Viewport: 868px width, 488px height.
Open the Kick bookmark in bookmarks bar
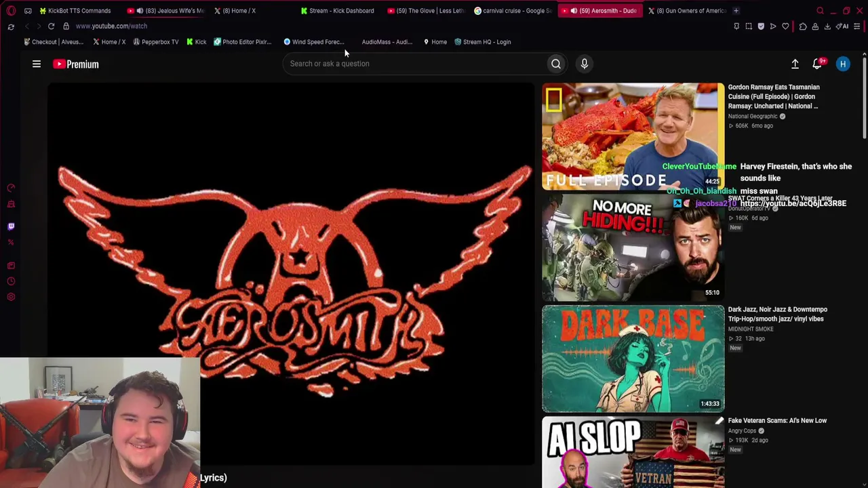click(x=196, y=42)
